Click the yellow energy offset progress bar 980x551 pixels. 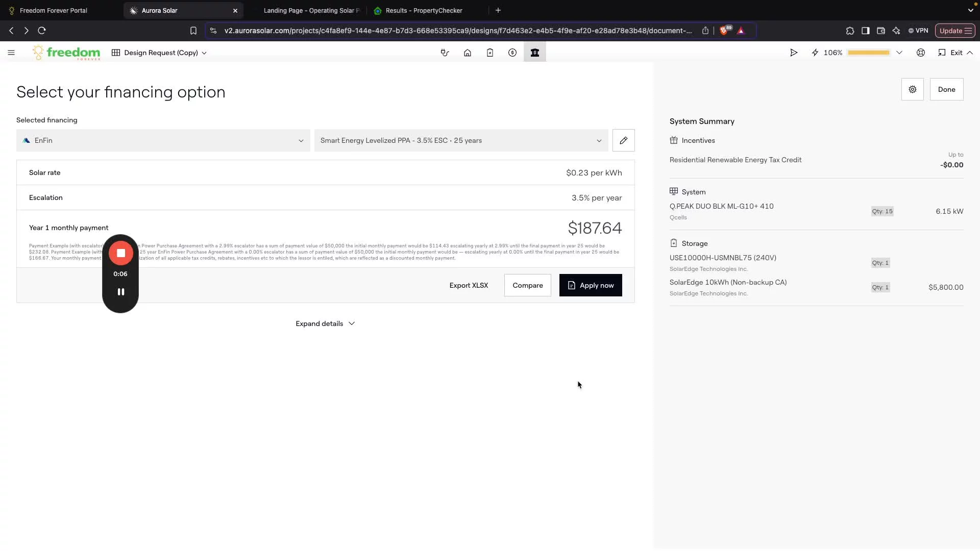coord(869,53)
